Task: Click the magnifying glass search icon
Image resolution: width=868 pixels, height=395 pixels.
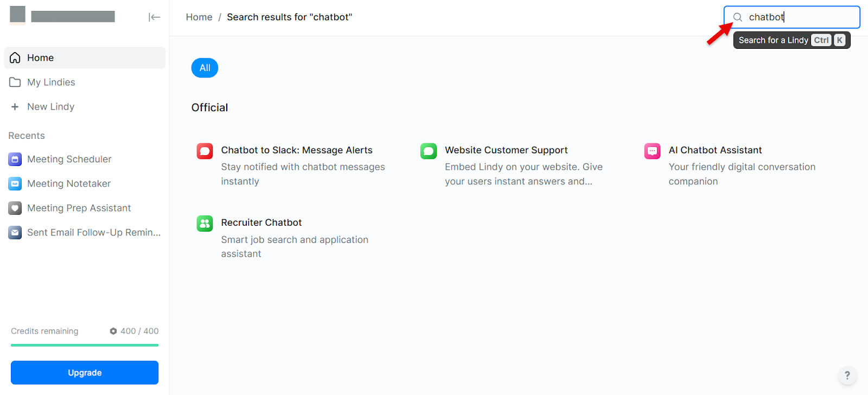Action: [737, 17]
